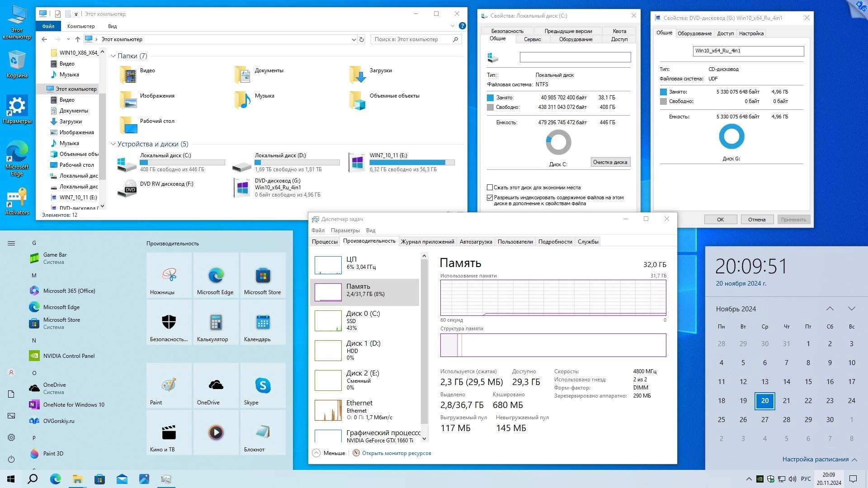Screen dimensions: 868x488
Task: Open the Калькулятор tile in Start menu
Action: 216,322
